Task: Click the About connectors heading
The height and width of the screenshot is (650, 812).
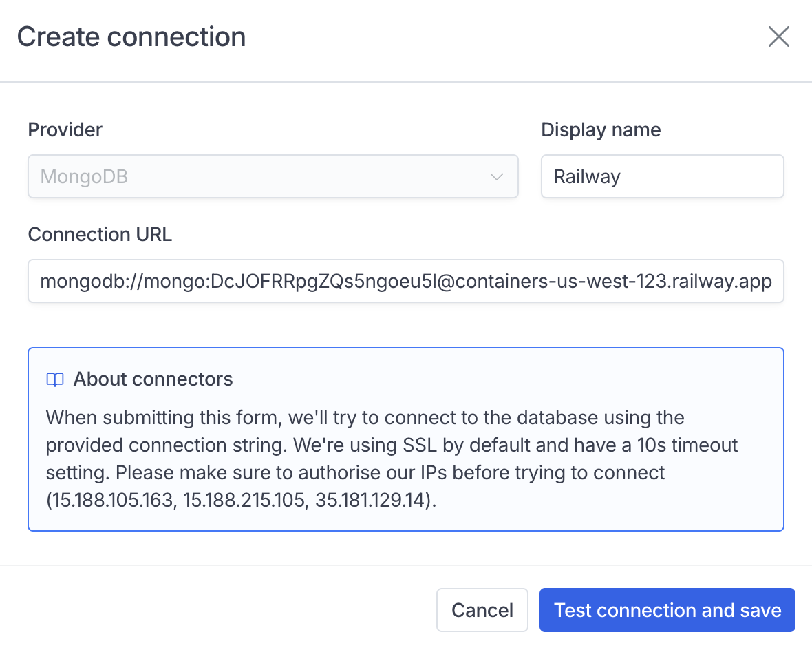Action: 153,379
